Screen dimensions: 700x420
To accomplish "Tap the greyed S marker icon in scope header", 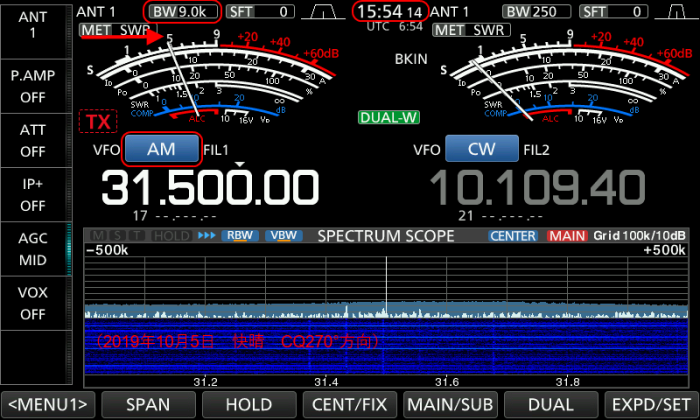I will coord(117,236).
